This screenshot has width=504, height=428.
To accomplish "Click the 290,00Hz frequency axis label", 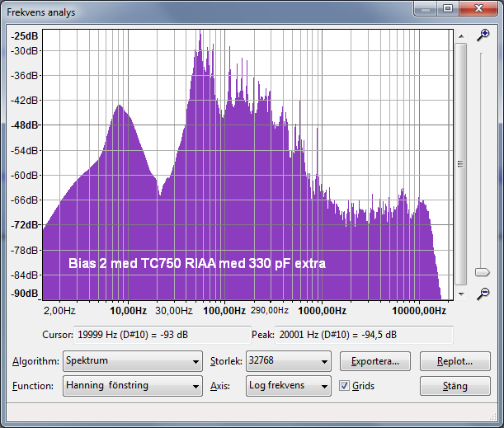I will [x=270, y=310].
